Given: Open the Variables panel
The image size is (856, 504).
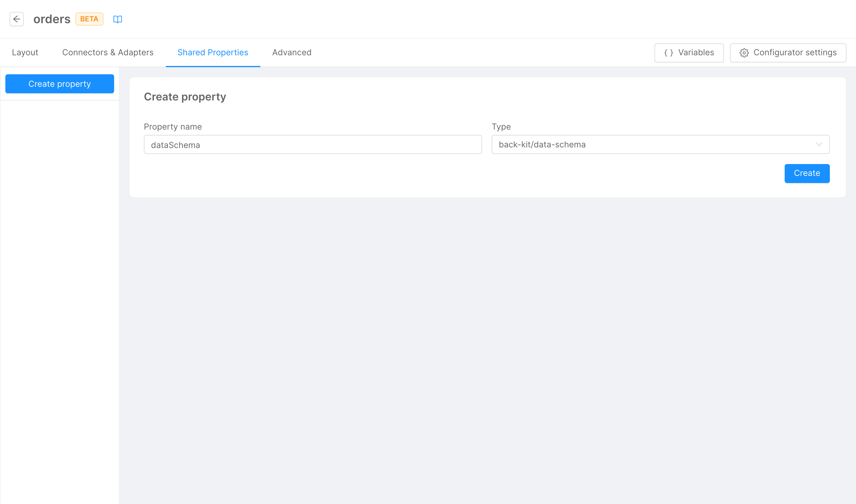Looking at the screenshot, I should [x=689, y=53].
